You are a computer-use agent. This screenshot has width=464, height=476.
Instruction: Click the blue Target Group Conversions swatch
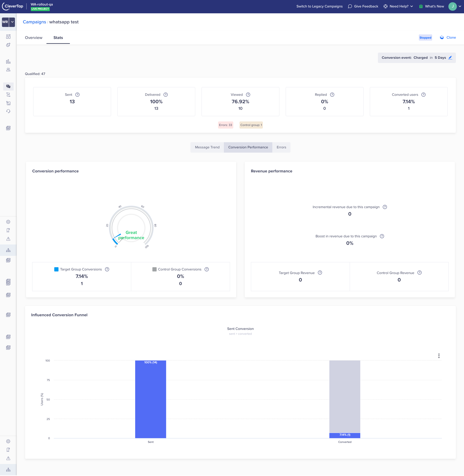(56, 269)
